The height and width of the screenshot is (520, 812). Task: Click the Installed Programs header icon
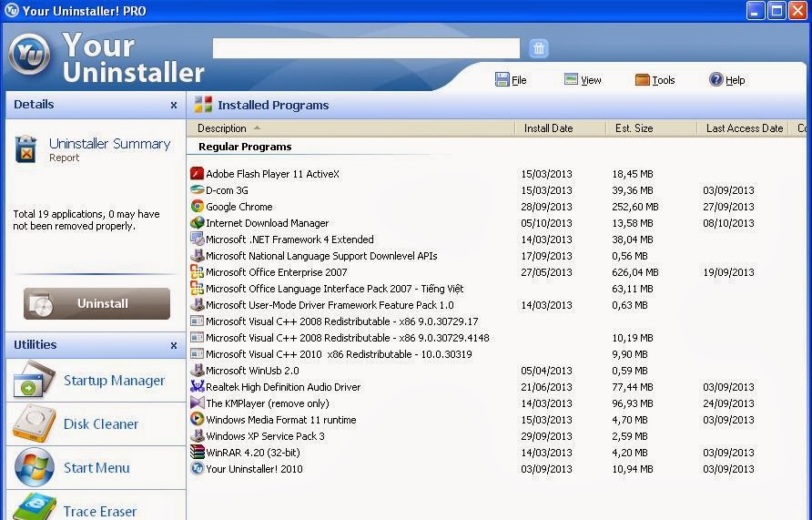click(x=203, y=105)
